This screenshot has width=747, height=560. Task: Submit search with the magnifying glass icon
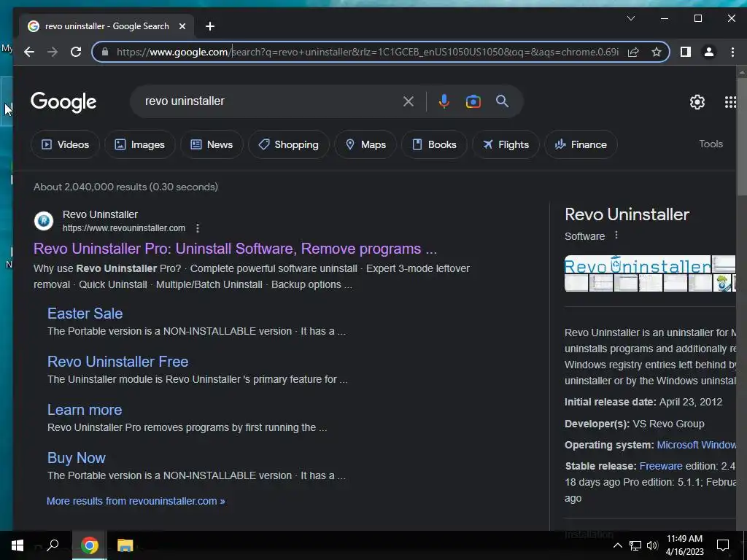point(502,101)
